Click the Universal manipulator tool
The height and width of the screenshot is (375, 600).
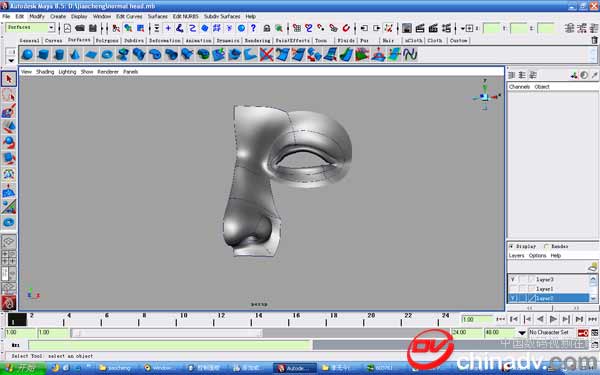(9, 174)
